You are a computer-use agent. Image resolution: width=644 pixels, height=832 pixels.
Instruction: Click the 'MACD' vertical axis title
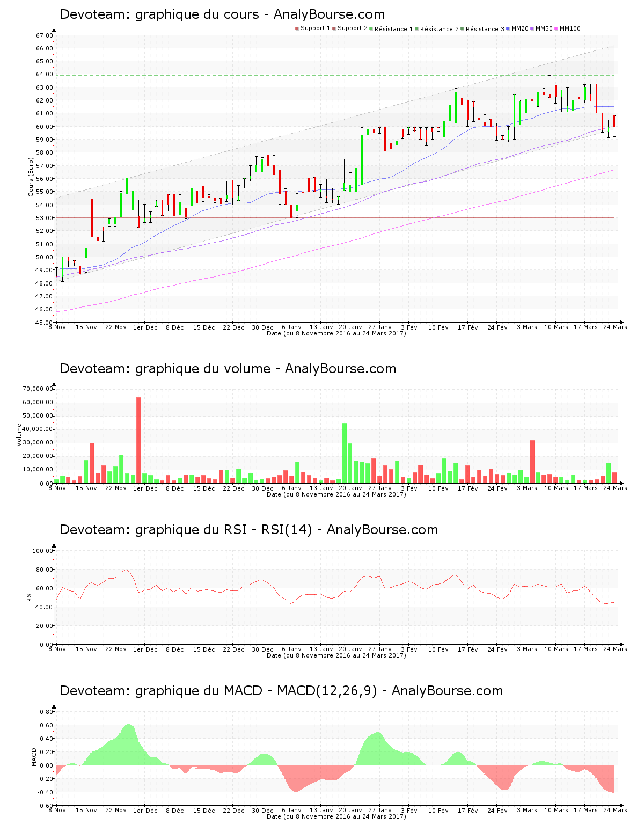tap(34, 757)
